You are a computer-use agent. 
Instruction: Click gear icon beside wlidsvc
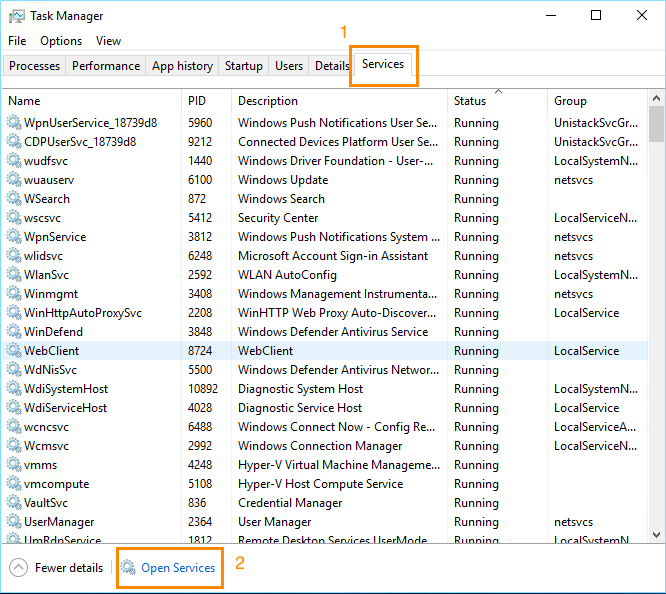14,255
